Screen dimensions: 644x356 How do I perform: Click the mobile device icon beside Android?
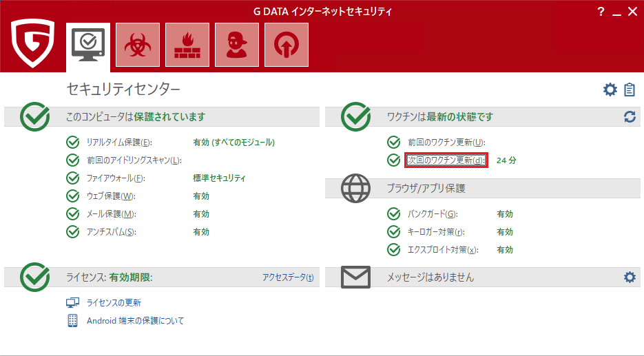[x=73, y=321]
